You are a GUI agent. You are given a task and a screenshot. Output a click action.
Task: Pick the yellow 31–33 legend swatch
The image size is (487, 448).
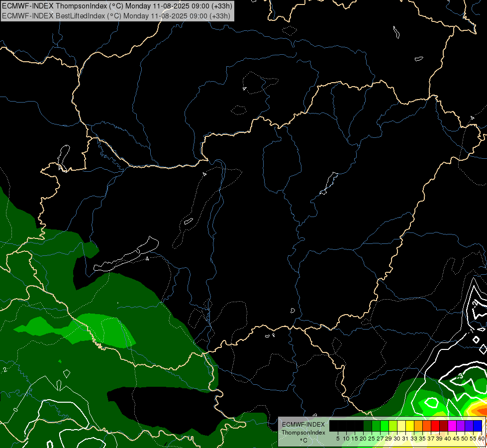point(410,426)
